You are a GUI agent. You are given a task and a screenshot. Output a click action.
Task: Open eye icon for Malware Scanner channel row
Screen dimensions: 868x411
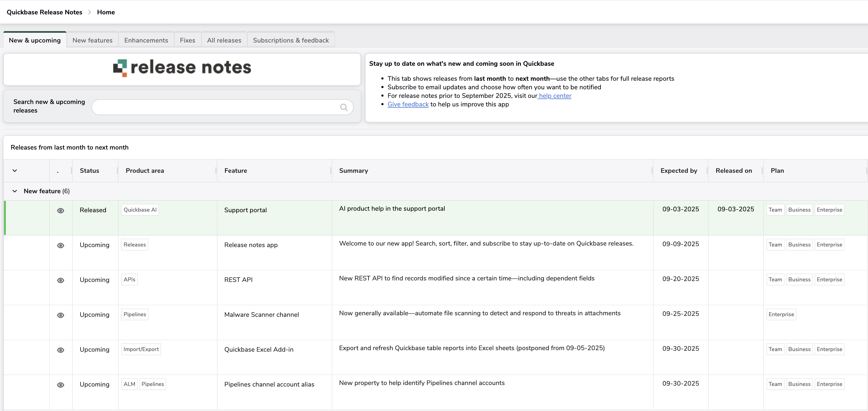[x=61, y=315]
